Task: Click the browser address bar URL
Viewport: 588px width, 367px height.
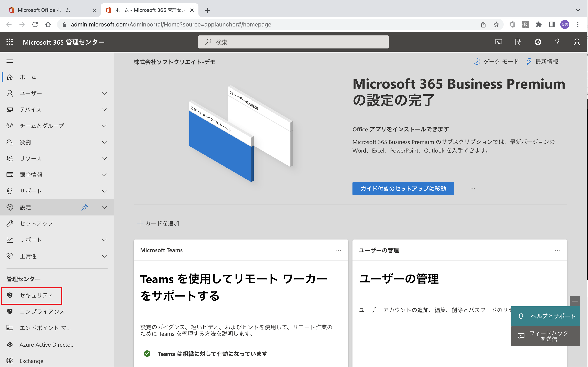Action: pyautogui.click(x=171, y=24)
